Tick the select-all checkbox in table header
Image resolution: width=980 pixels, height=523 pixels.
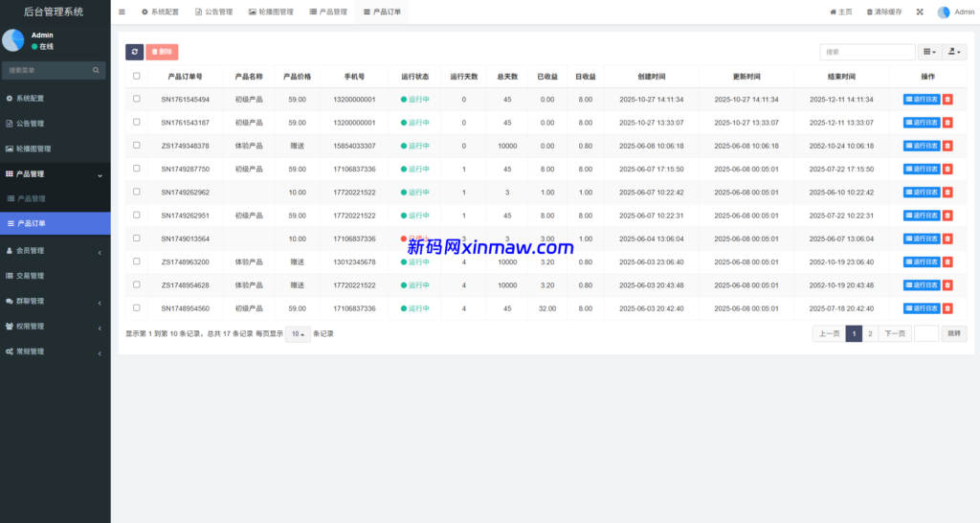click(x=136, y=76)
